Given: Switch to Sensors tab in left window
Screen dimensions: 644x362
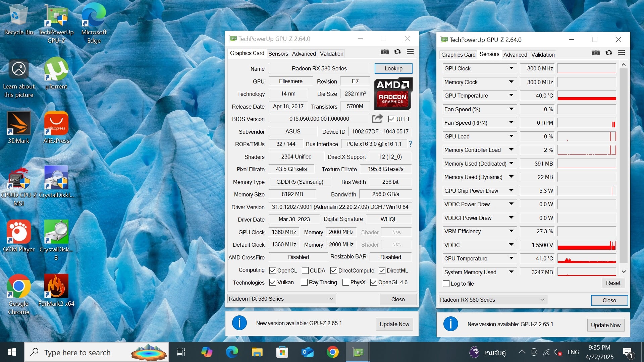Looking at the screenshot, I should click(x=278, y=54).
